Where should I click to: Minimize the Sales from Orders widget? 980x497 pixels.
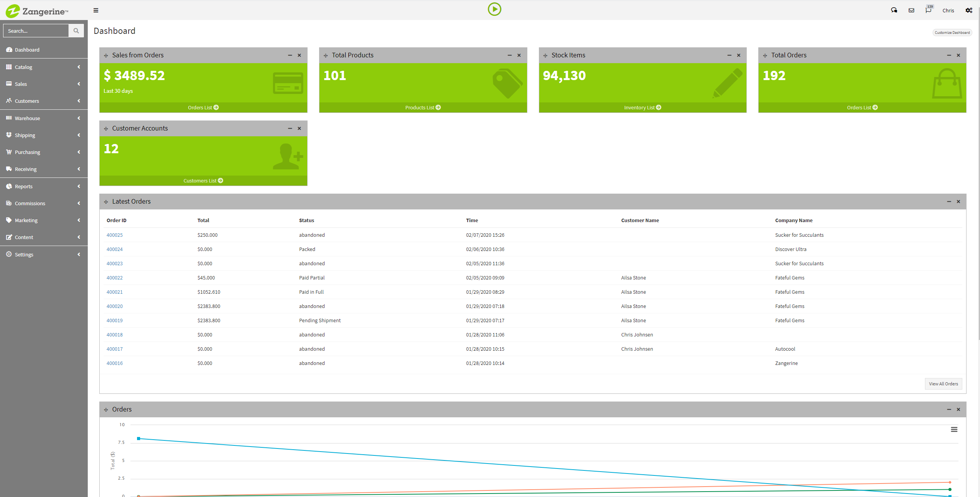[290, 55]
